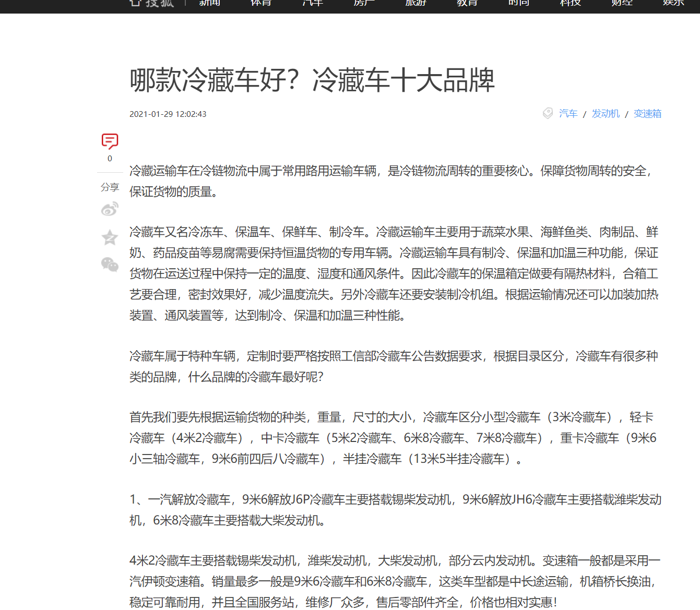Click the comment count showing 0
700x610 pixels.
click(110, 158)
